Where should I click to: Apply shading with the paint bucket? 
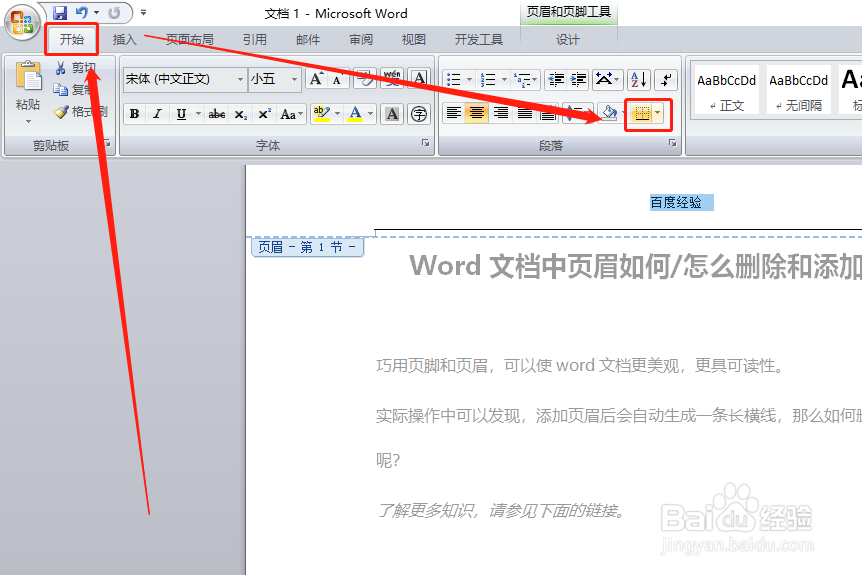610,114
